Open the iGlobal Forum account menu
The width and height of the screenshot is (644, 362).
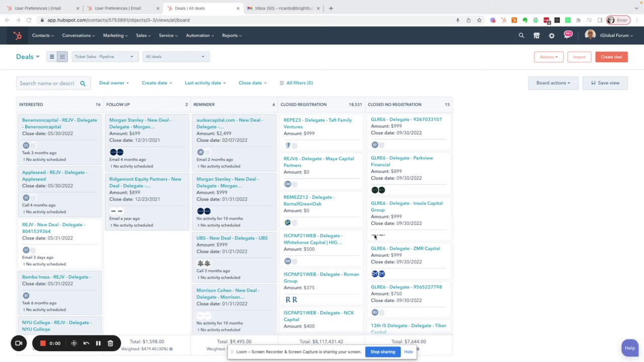click(609, 35)
